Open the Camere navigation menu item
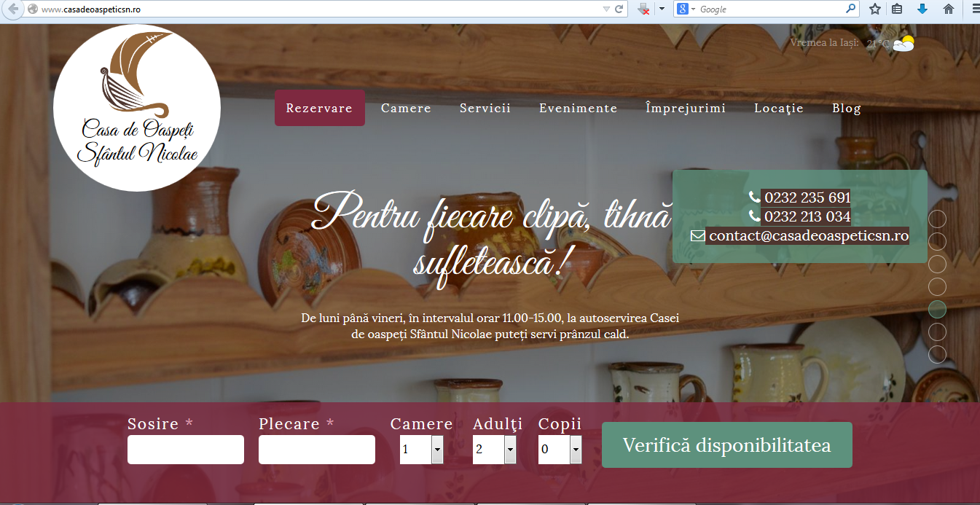 click(x=406, y=107)
